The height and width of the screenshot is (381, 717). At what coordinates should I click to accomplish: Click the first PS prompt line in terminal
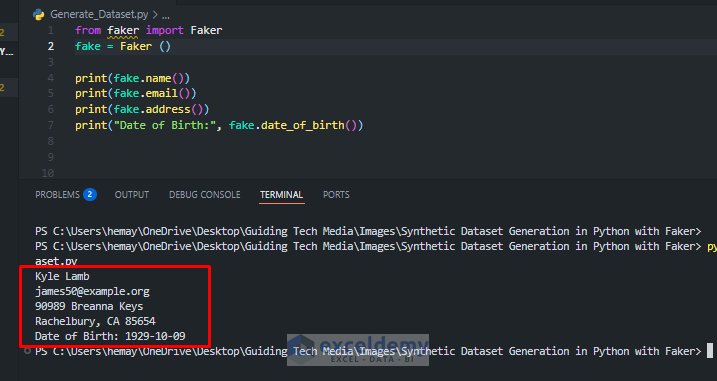(368, 231)
